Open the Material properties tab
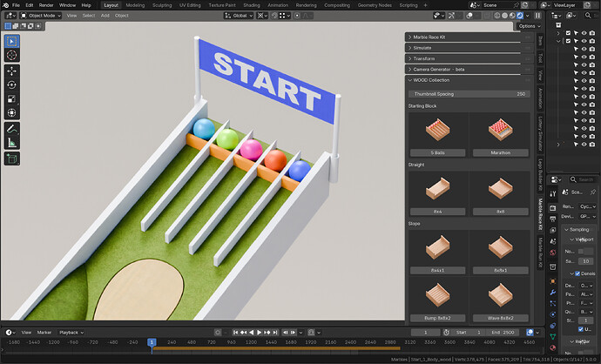This screenshot has width=601, height=364. (x=552, y=347)
